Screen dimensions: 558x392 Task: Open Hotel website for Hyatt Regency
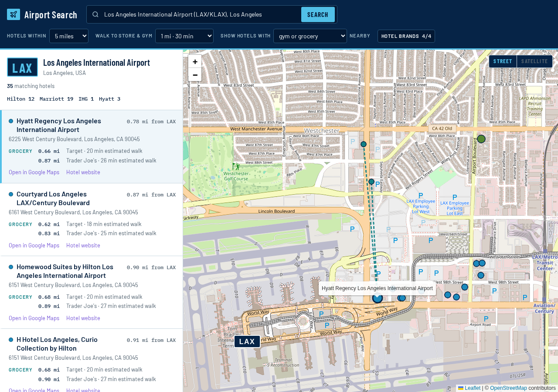point(83,172)
